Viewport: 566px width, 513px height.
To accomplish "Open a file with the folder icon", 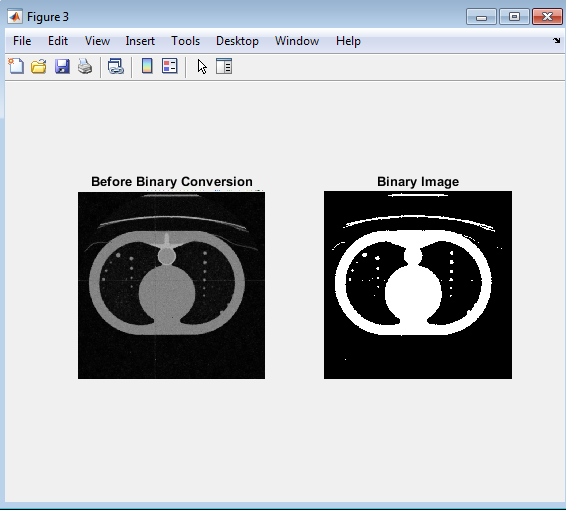I will 39,66.
